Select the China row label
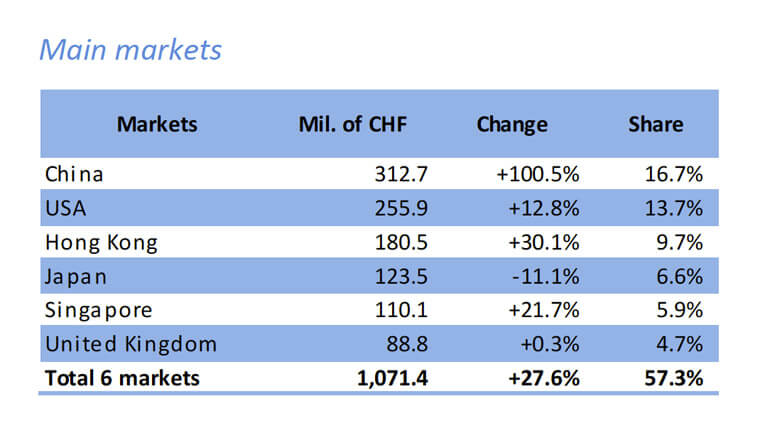 [x=74, y=174]
